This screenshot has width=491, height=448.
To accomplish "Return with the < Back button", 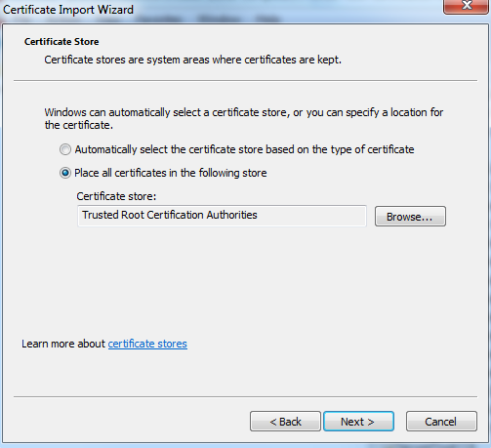I will click(285, 422).
